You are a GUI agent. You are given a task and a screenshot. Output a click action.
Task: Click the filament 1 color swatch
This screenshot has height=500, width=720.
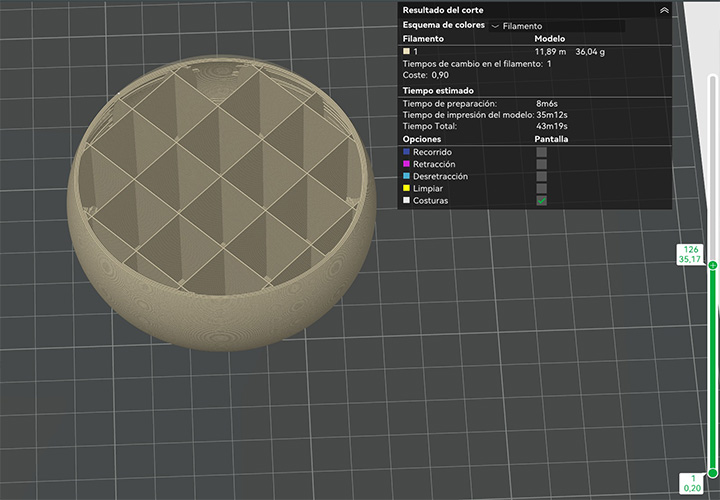[406, 51]
